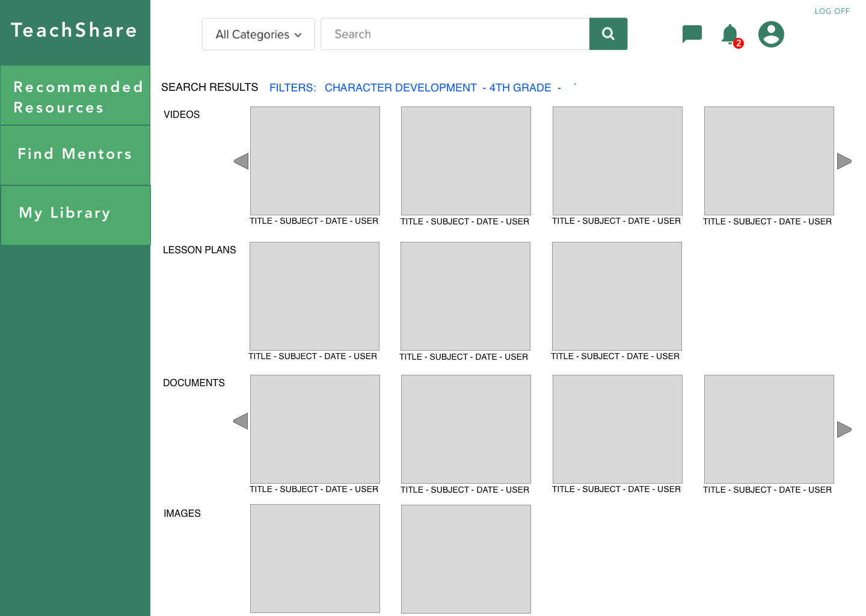Select the second image thumbnail
Image resolution: width=866 pixels, height=616 pixels.
coord(466,559)
